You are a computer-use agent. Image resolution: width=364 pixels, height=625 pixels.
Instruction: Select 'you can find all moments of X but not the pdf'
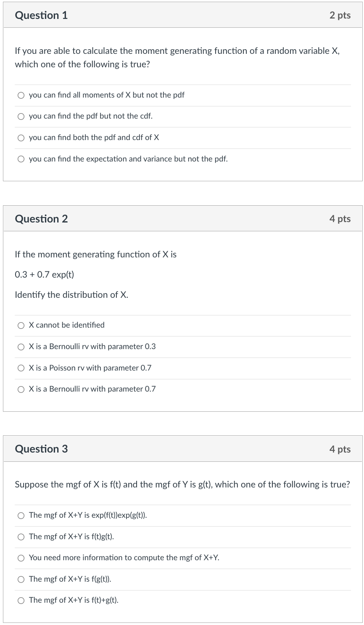click(x=21, y=95)
